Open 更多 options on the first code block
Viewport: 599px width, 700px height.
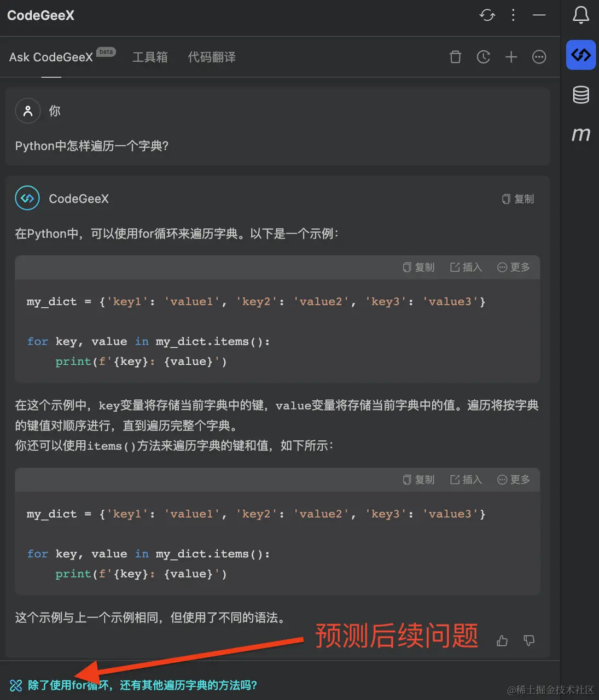pos(513,267)
